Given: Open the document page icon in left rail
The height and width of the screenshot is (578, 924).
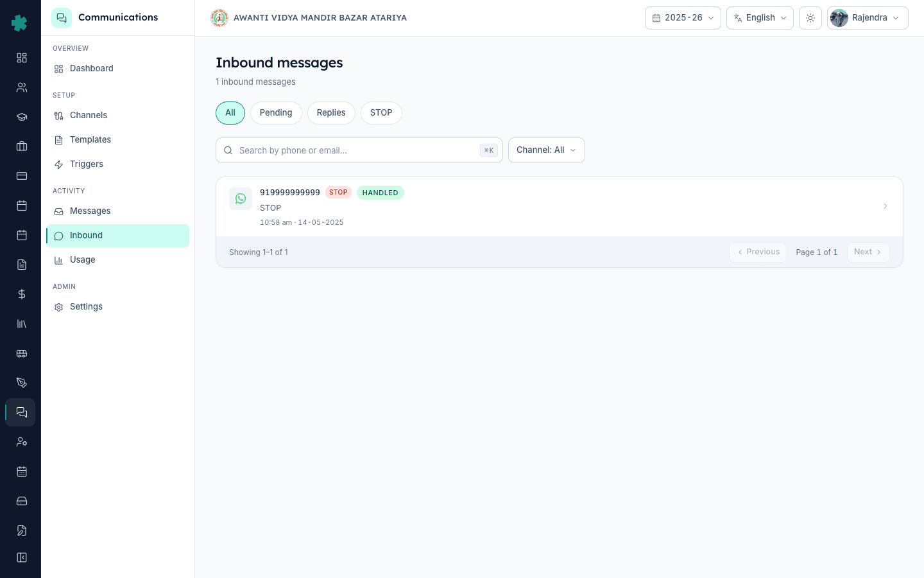Looking at the screenshot, I should pos(22,265).
